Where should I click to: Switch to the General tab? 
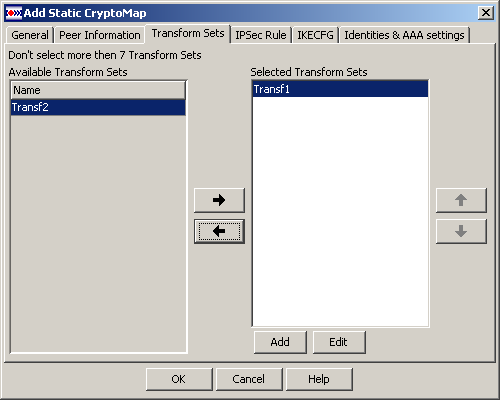coord(30,35)
